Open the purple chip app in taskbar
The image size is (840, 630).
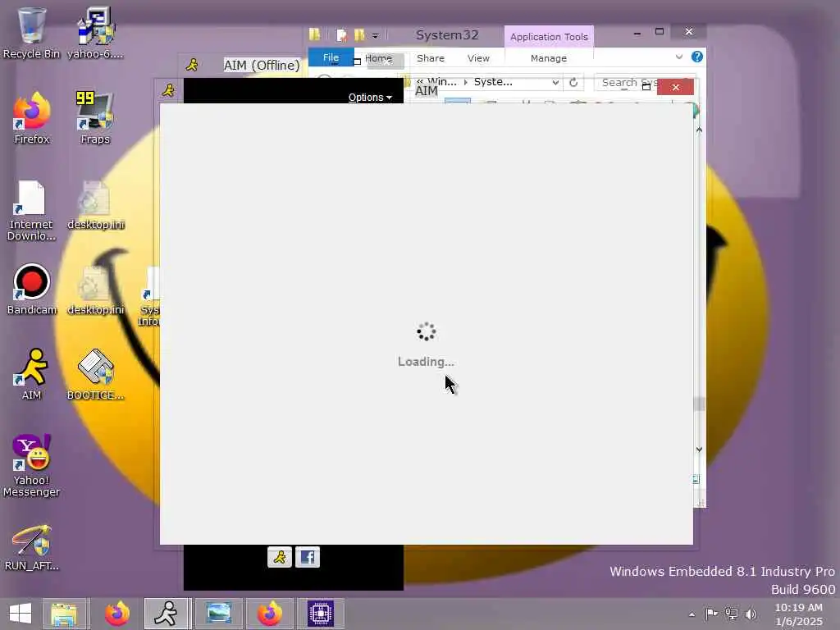click(x=321, y=614)
